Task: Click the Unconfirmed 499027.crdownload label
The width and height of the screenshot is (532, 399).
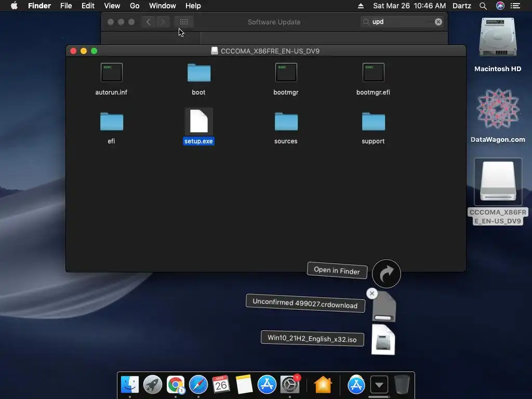Action: [305, 303]
